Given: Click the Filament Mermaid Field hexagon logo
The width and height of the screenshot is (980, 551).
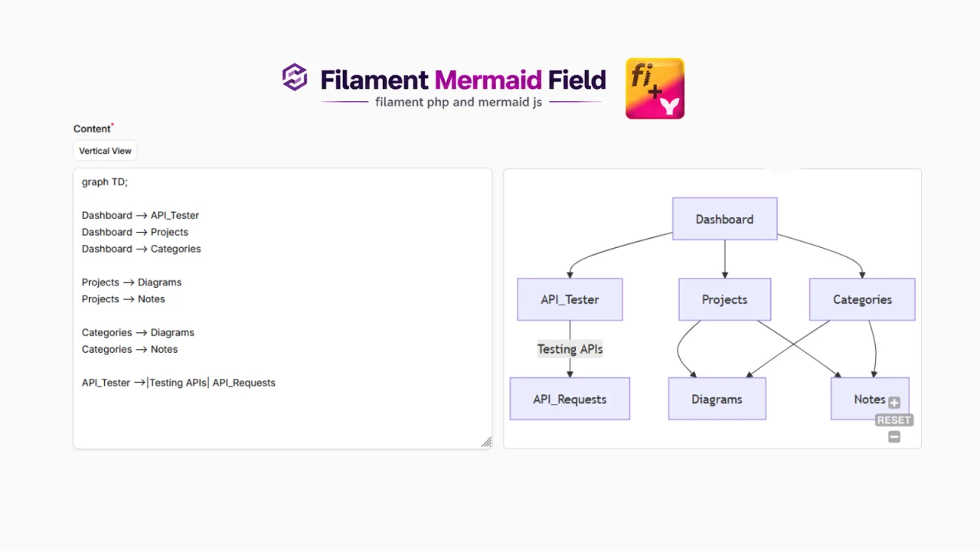Looking at the screenshot, I should [x=295, y=77].
